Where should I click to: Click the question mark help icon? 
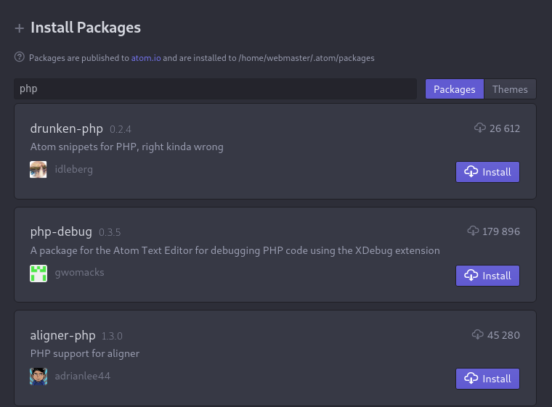pyautogui.click(x=19, y=57)
